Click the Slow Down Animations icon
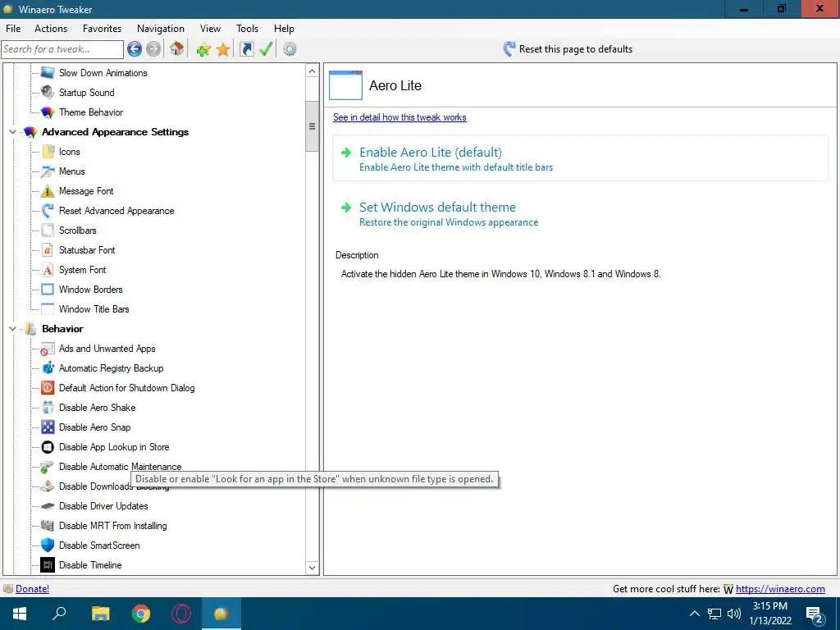840x630 pixels. point(48,73)
